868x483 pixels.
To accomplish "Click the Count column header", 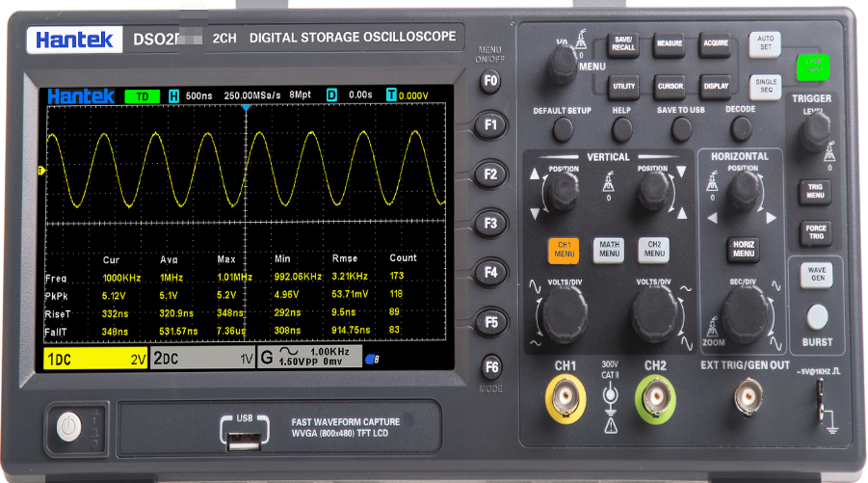I will pos(403,257).
